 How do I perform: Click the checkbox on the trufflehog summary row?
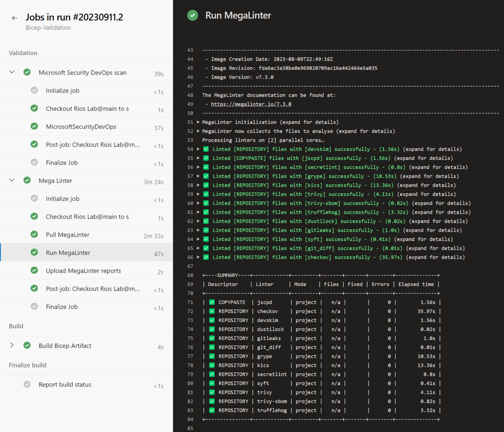coord(212,410)
